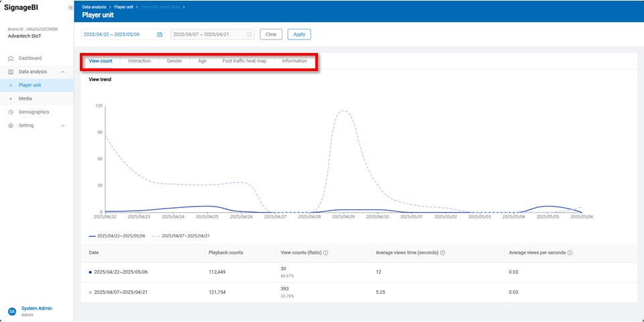
Task: Switch to the Interaction tab
Action: pyautogui.click(x=140, y=61)
